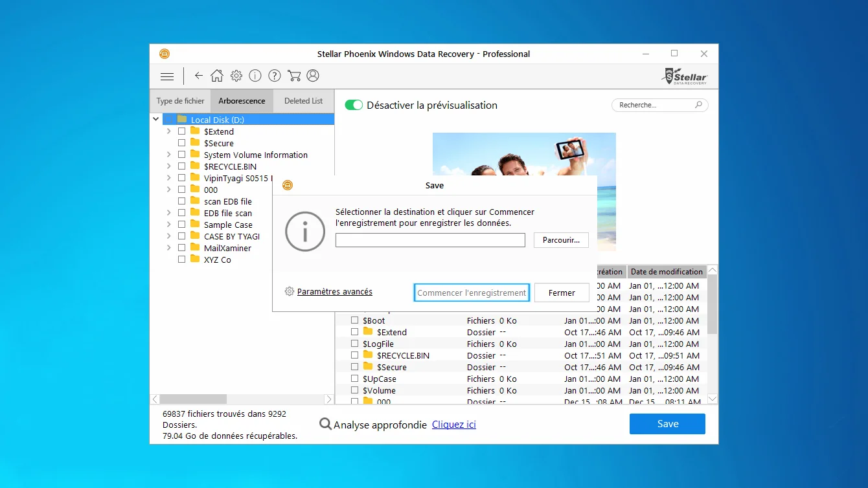
Task: Click the Analyse approfondie magnifier icon
Action: (325, 425)
